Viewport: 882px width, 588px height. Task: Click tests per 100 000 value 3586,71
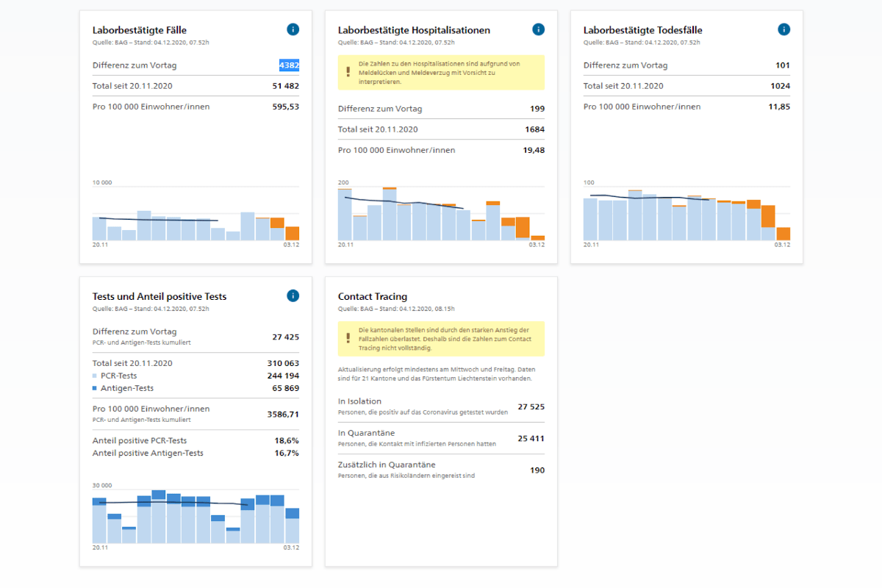point(283,414)
